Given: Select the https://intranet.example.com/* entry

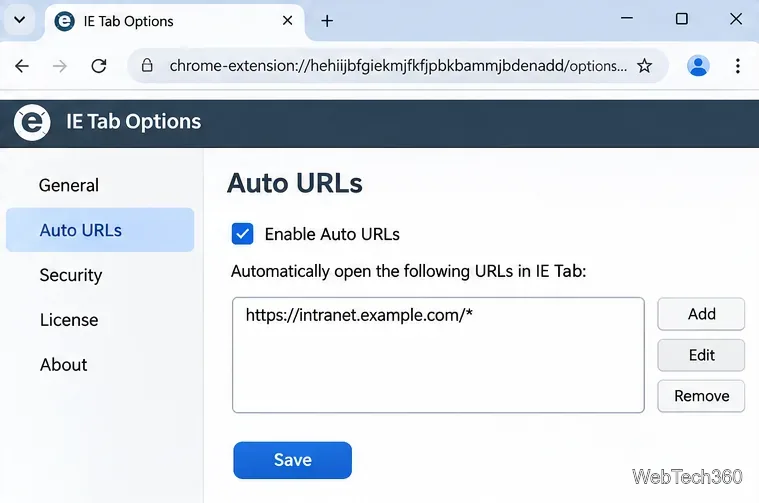Looking at the screenshot, I should pyautogui.click(x=359, y=315).
